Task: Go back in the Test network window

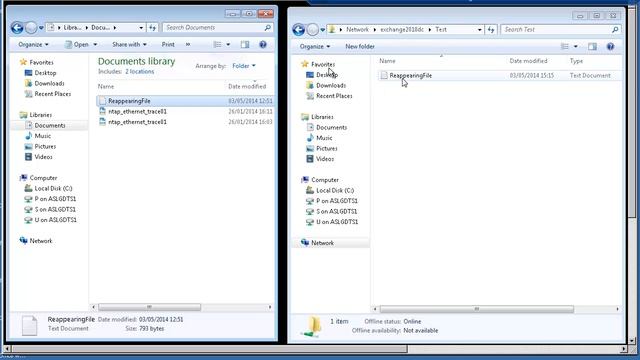Action: 298,30
